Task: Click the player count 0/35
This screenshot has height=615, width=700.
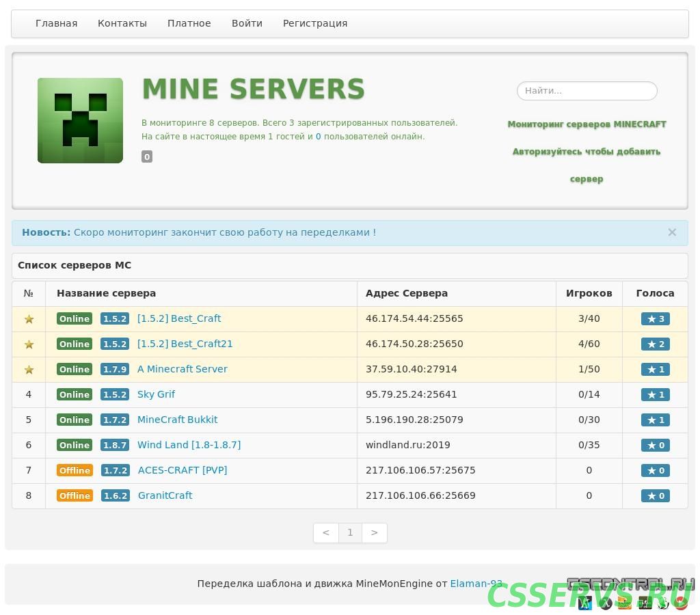Action: coord(589,445)
